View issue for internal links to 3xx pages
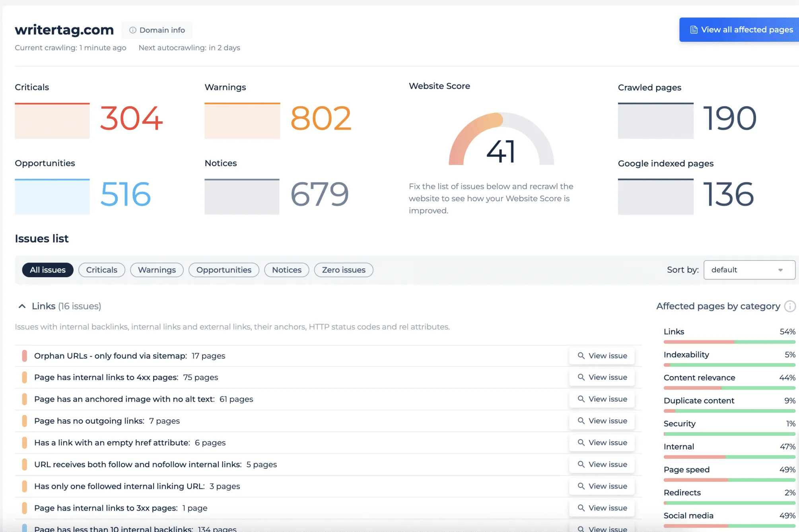This screenshot has width=799, height=532. (x=602, y=508)
